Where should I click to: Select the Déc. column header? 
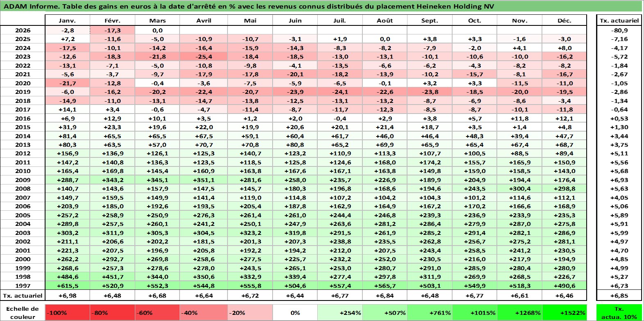(564, 20)
